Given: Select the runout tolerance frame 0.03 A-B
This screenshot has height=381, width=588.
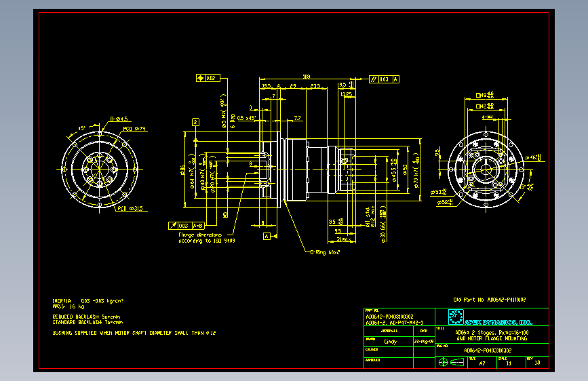Looking at the screenshot, I should [x=187, y=226].
